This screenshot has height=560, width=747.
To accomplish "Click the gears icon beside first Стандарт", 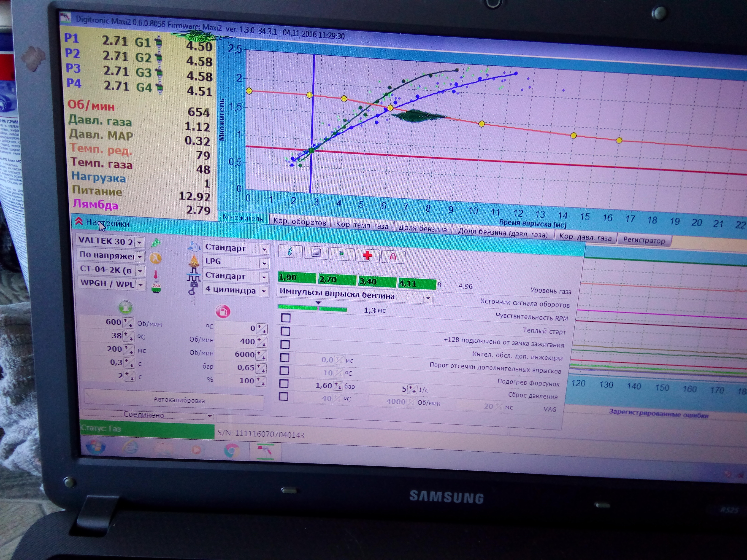I will [194, 247].
